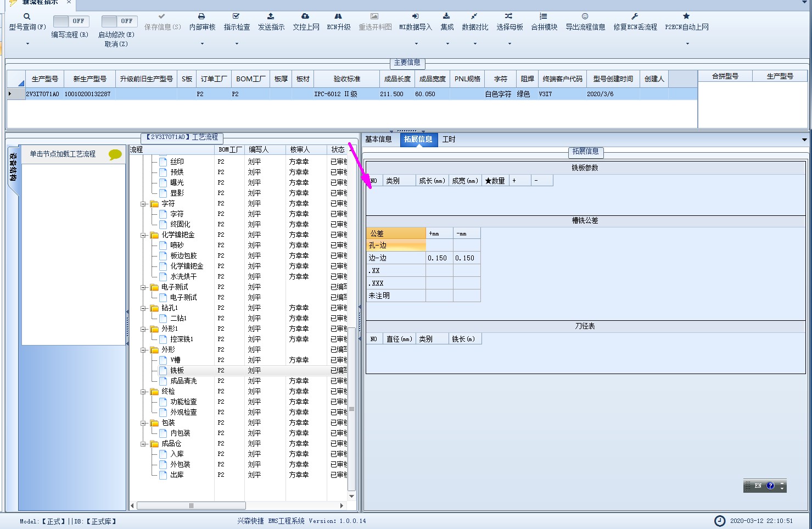Open the dropdown arrow under 数据对比

tap(475, 44)
